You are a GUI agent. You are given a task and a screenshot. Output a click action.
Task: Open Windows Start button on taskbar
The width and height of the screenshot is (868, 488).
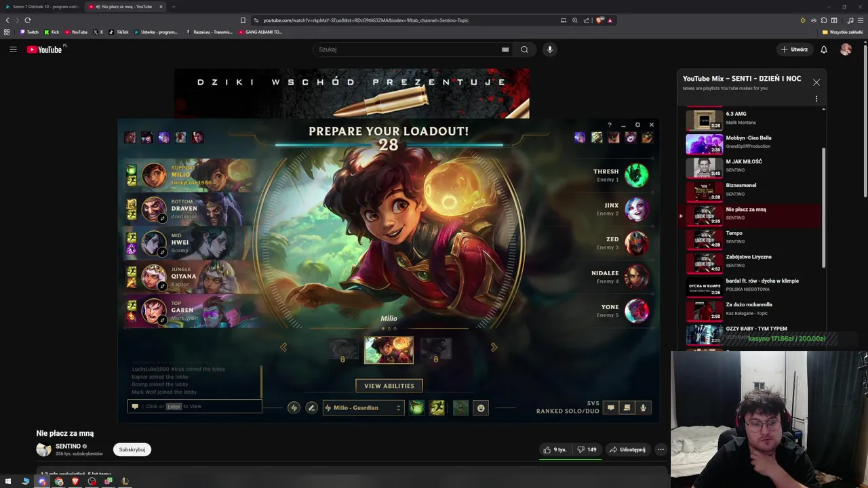tap(8, 481)
